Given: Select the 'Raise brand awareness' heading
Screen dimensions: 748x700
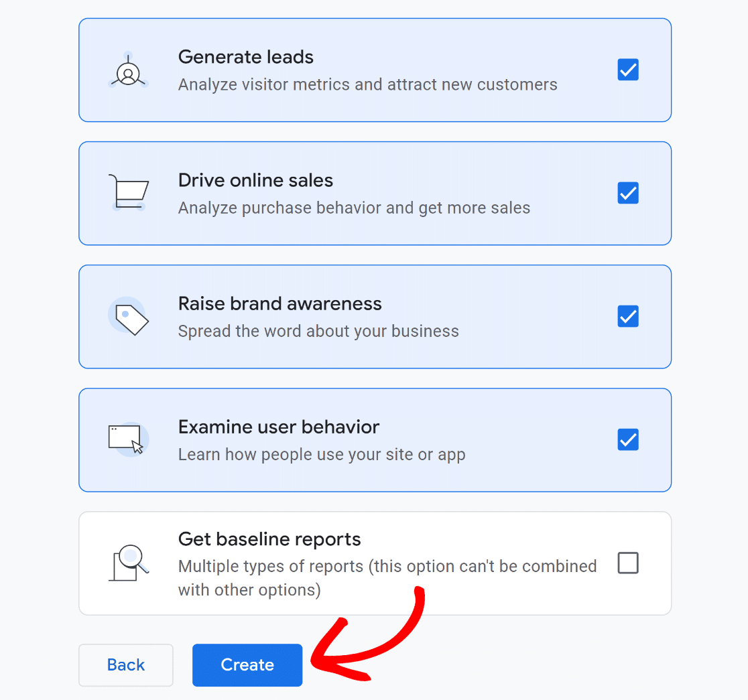Looking at the screenshot, I should point(280,303).
